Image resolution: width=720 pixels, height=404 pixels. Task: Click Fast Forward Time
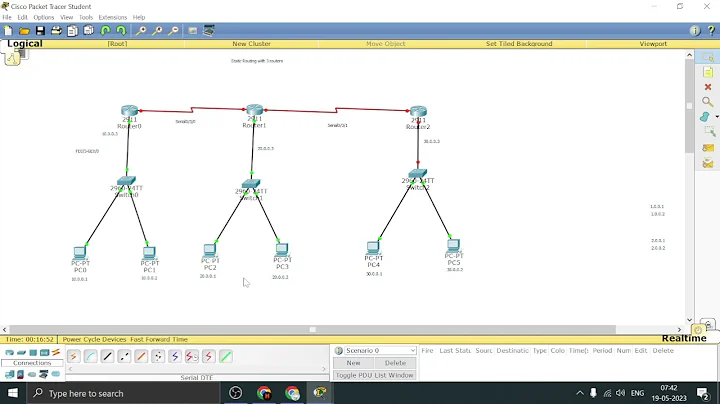coord(159,339)
